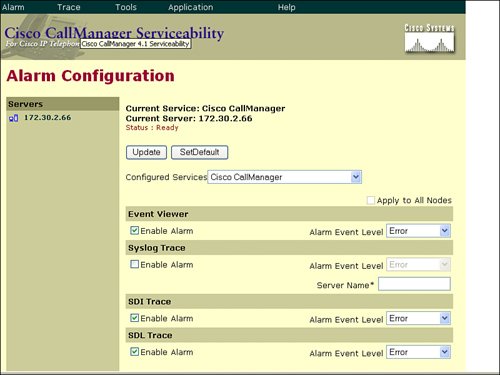
Task: Open SDL Trace Alarm Event Level dropdown
Action: pyautogui.click(x=418, y=352)
